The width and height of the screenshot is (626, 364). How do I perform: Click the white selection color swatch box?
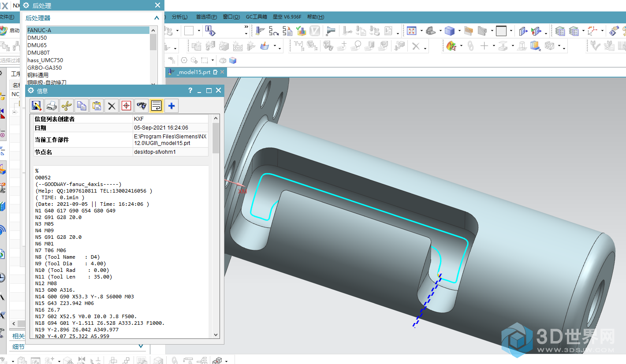(x=189, y=31)
